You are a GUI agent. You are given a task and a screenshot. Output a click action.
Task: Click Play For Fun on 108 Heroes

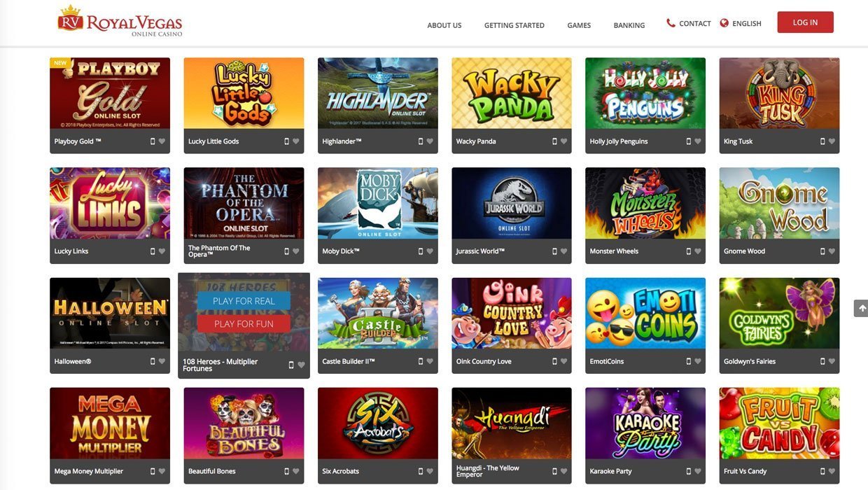(x=244, y=323)
